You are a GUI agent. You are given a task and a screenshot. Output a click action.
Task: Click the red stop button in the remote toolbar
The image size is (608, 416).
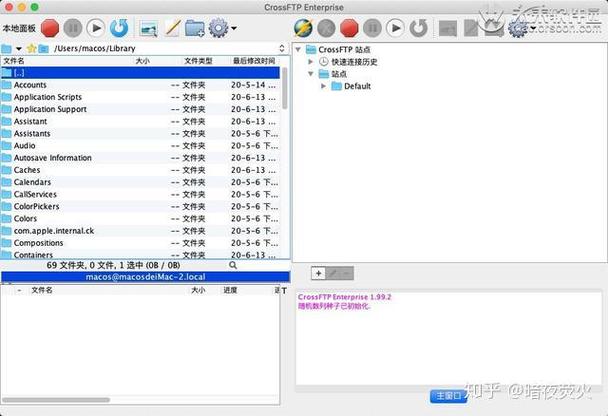(x=349, y=28)
